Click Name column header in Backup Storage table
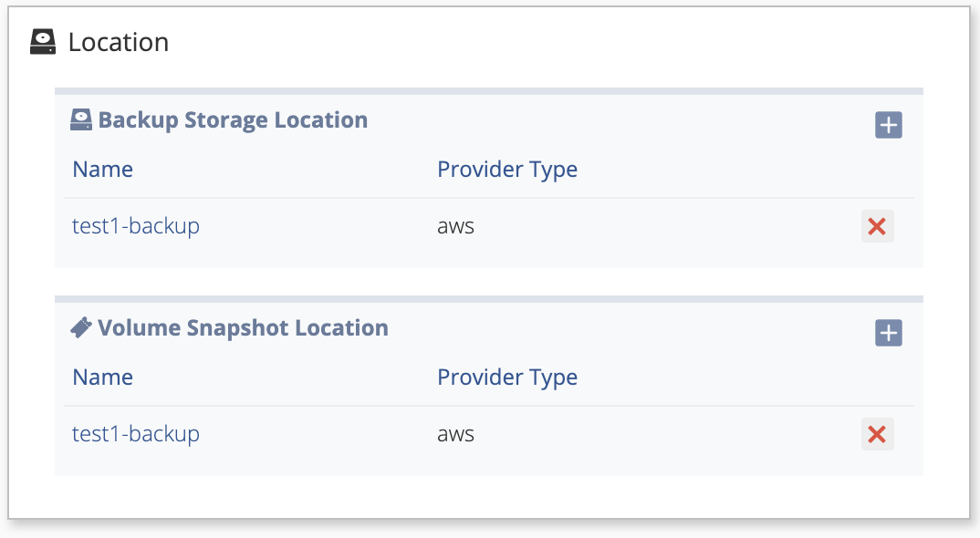 tap(102, 170)
